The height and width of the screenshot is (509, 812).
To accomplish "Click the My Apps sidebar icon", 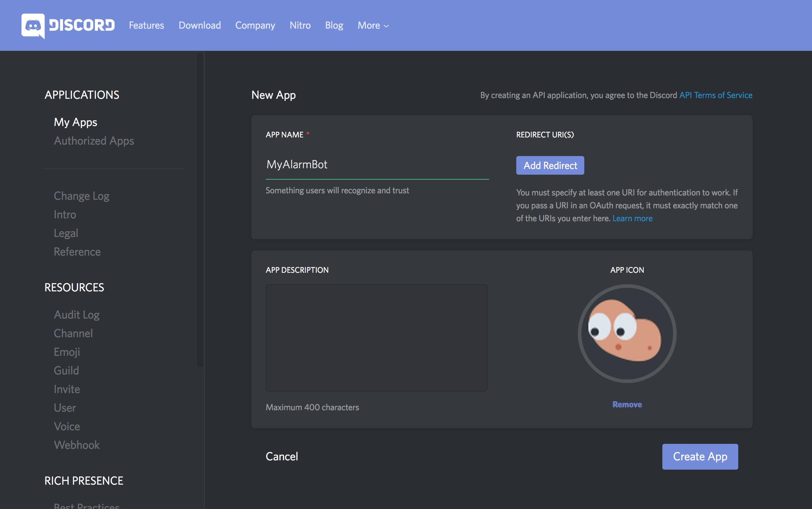I will pos(75,121).
